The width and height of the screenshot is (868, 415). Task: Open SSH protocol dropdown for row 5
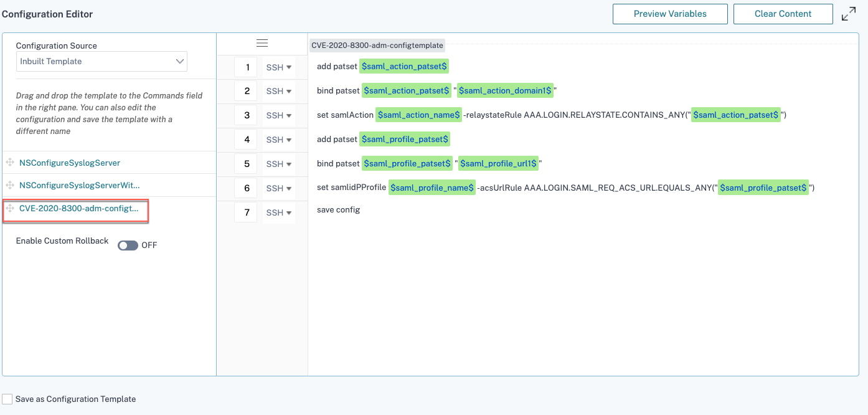click(279, 164)
